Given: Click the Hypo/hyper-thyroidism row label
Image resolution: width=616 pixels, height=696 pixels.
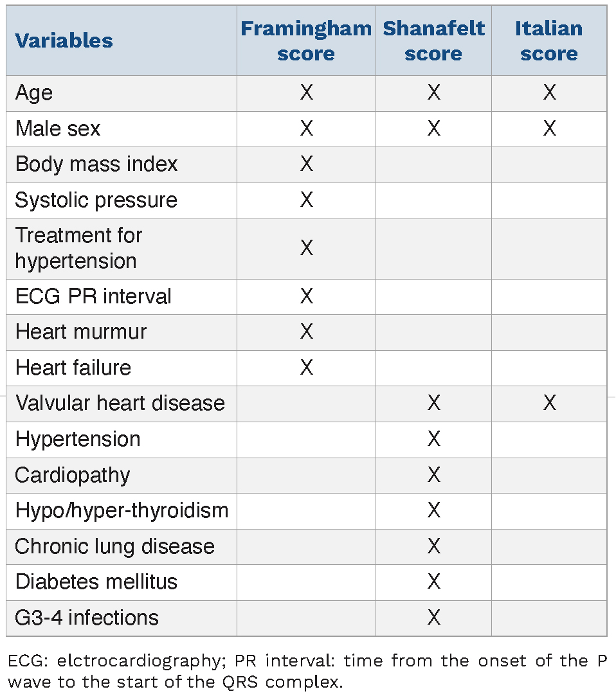Looking at the screenshot, I should tap(122, 510).
